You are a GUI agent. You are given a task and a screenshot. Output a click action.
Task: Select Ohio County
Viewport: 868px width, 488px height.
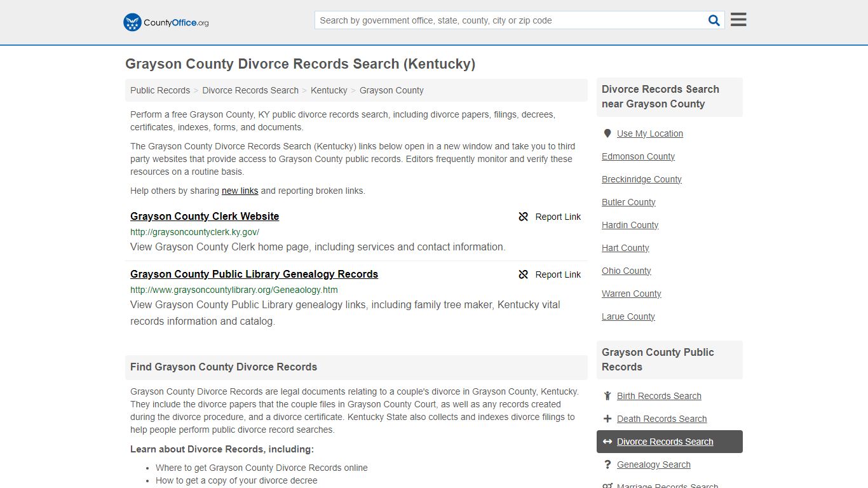627,271
